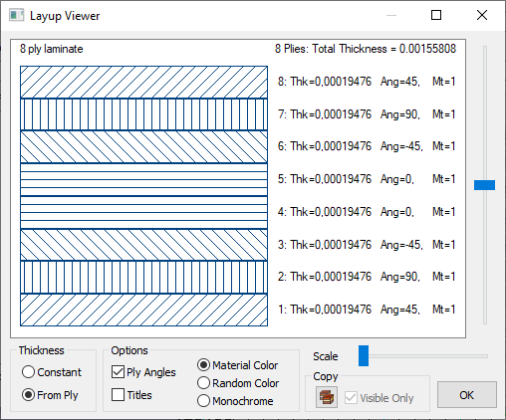Click the Layup Viewer title bar icon

click(x=17, y=15)
